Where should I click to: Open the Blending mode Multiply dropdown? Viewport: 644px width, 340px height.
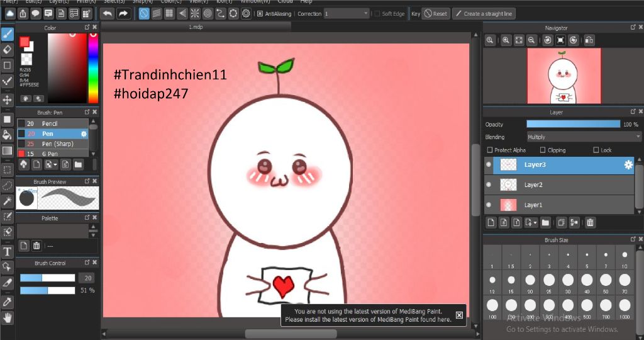point(584,137)
